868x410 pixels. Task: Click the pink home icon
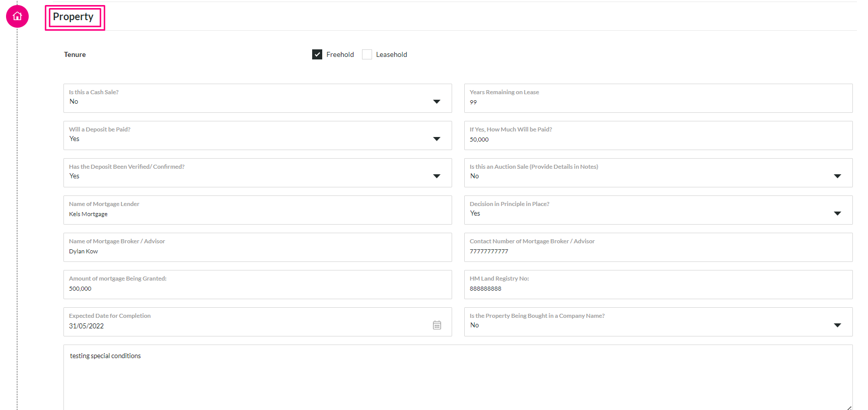coord(17,16)
